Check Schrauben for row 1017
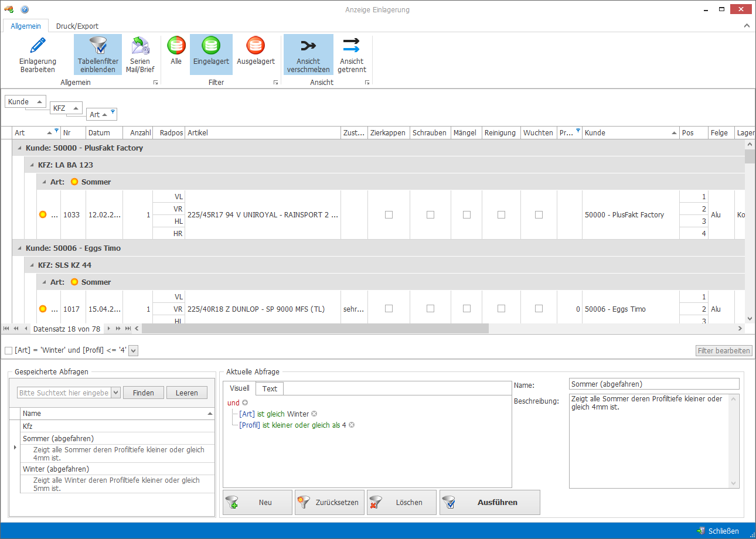The image size is (756, 539). pyautogui.click(x=430, y=309)
